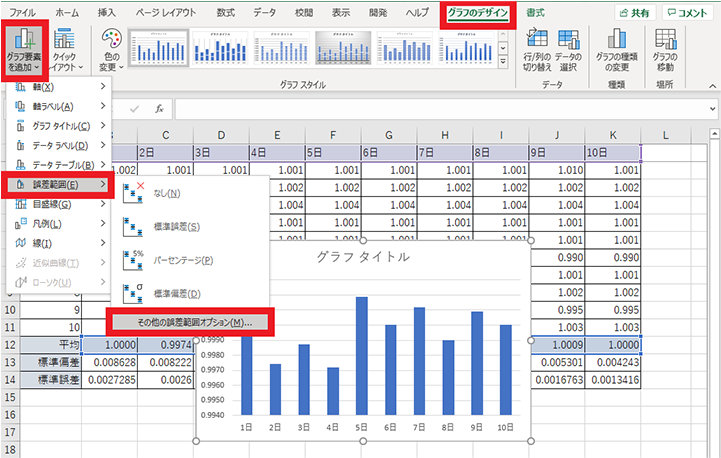Screen dimensions: 721x458
Task: Choose なし(N) error bar option
Action: point(190,193)
